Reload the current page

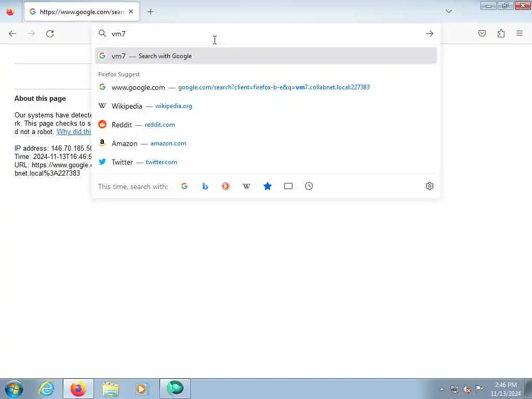[x=50, y=34]
